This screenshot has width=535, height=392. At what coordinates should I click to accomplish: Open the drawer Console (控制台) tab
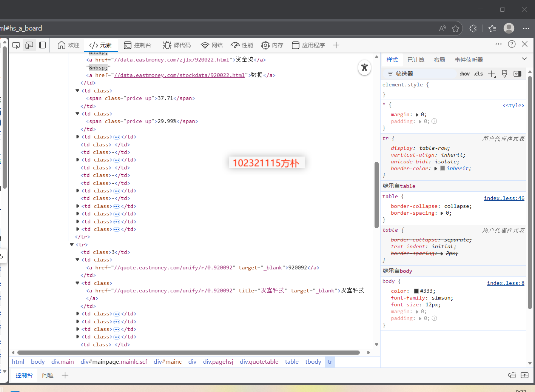click(x=24, y=375)
